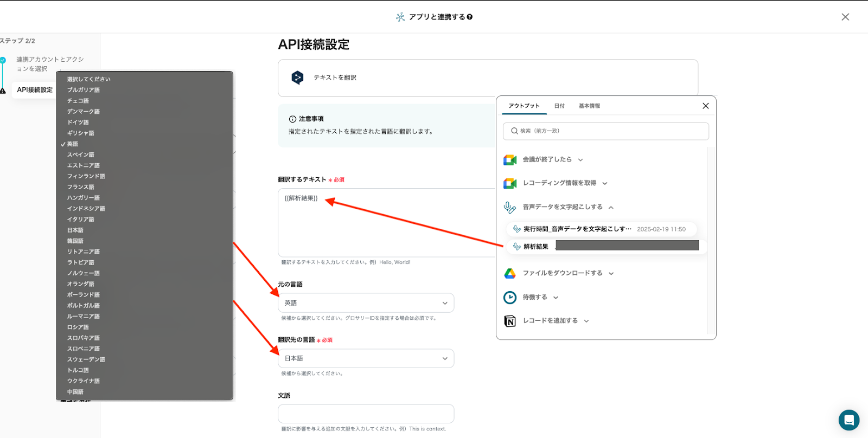The image size is (868, 438).
Task: Click the small icon before 解析結果 item
Action: (517, 247)
